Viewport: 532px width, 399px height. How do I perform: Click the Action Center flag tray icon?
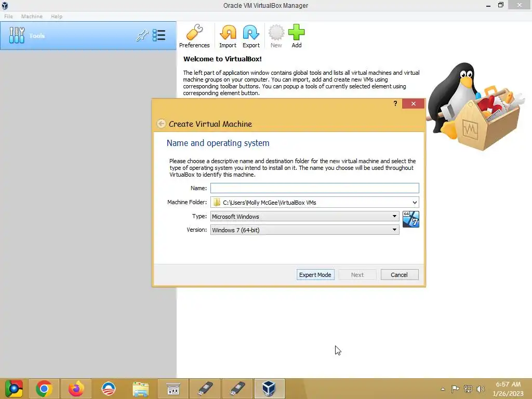point(455,389)
